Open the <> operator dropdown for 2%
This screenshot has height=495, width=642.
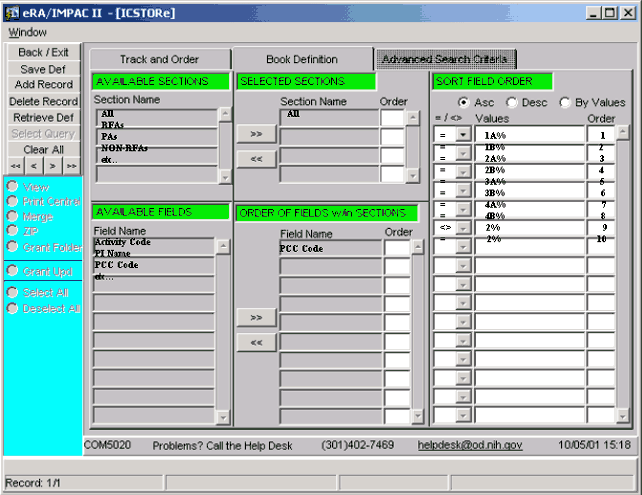pyautogui.click(x=463, y=228)
